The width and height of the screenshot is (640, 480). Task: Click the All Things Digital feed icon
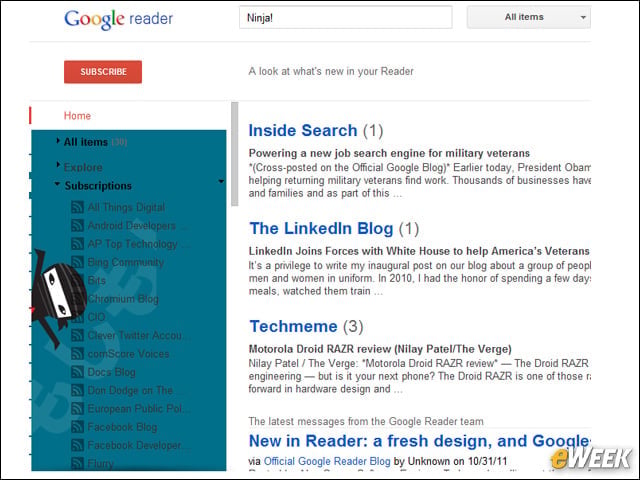click(78, 207)
